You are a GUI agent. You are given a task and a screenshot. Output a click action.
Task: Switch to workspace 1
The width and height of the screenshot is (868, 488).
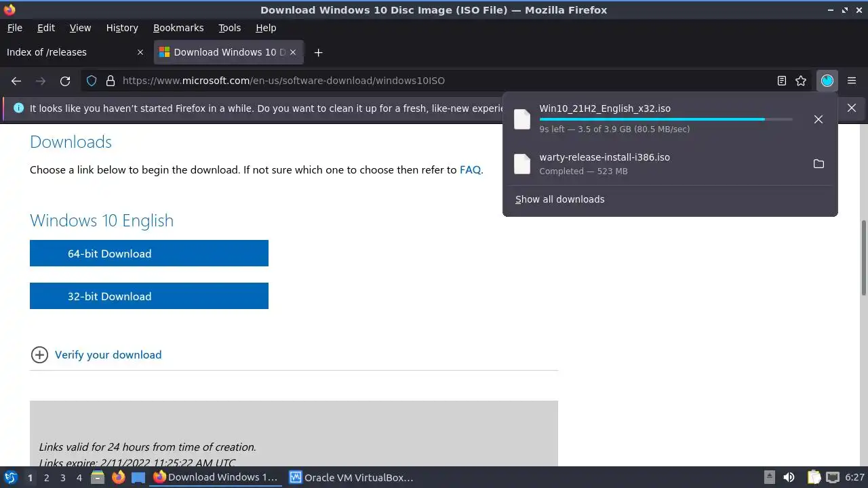[30, 477]
